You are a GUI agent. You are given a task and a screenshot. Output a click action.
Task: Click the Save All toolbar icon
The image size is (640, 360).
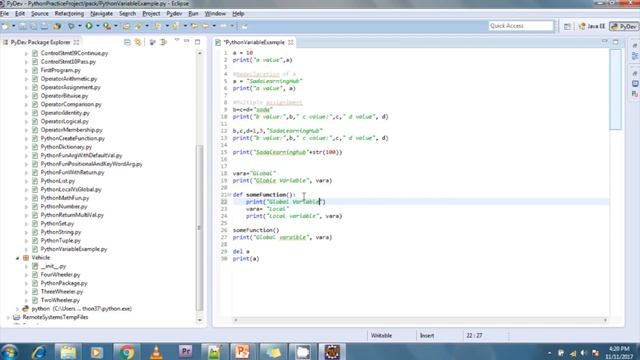(33, 26)
